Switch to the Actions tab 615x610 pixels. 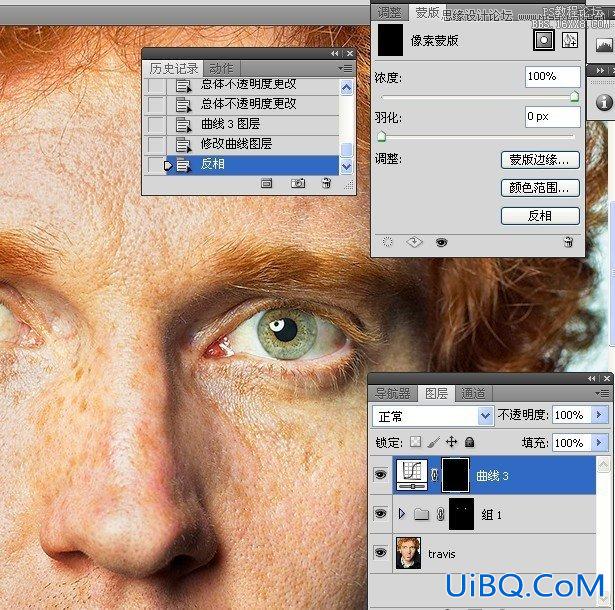pyautogui.click(x=221, y=69)
